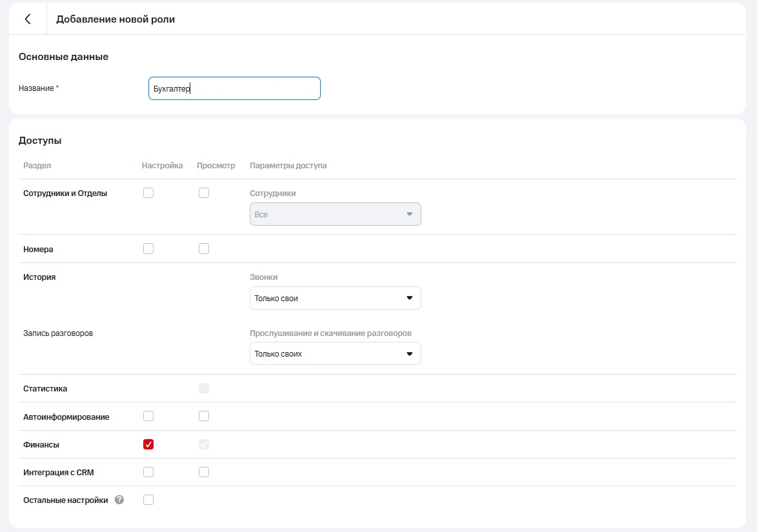
Task: Uncheck Настройка checkbox for Финансы
Action: [148, 444]
